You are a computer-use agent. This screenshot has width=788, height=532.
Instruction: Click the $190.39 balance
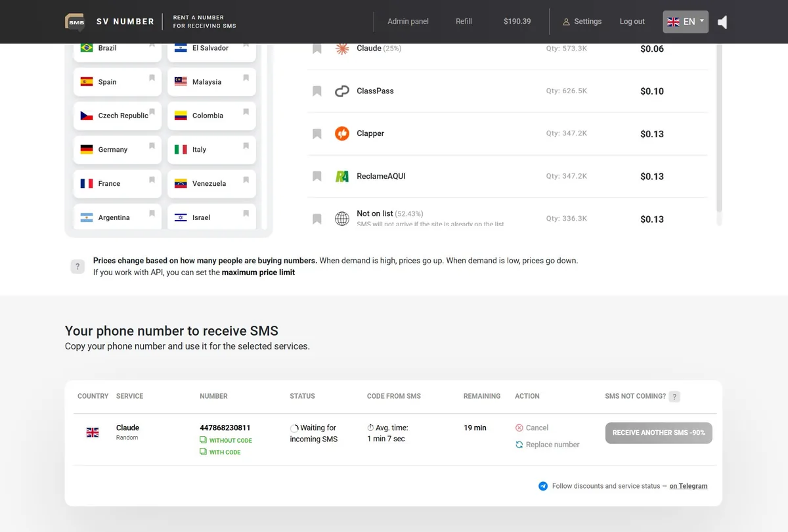click(x=517, y=21)
